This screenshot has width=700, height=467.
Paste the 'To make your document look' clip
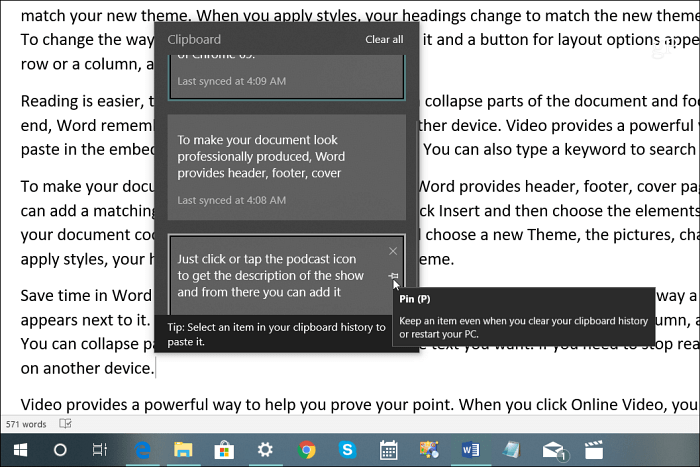coord(287,167)
